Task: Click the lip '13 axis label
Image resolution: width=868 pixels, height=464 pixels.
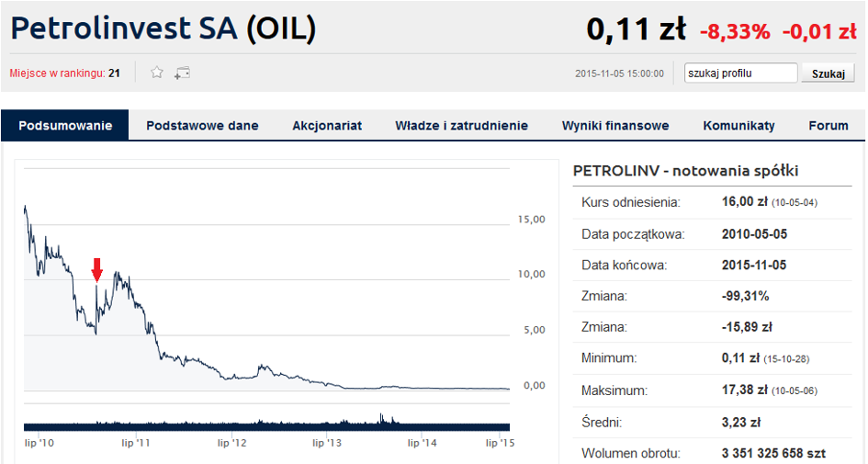Action: (x=327, y=443)
